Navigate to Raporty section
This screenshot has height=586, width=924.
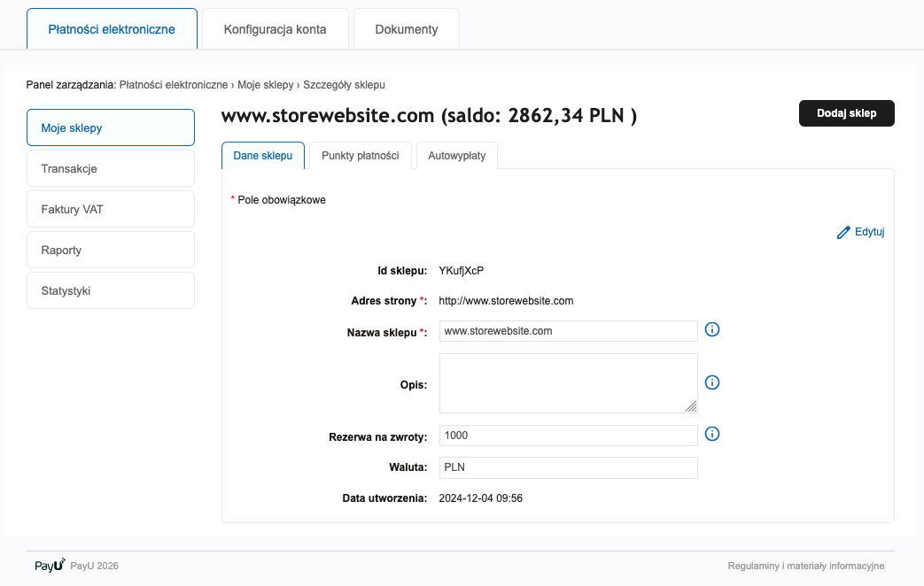pyautogui.click(x=110, y=250)
